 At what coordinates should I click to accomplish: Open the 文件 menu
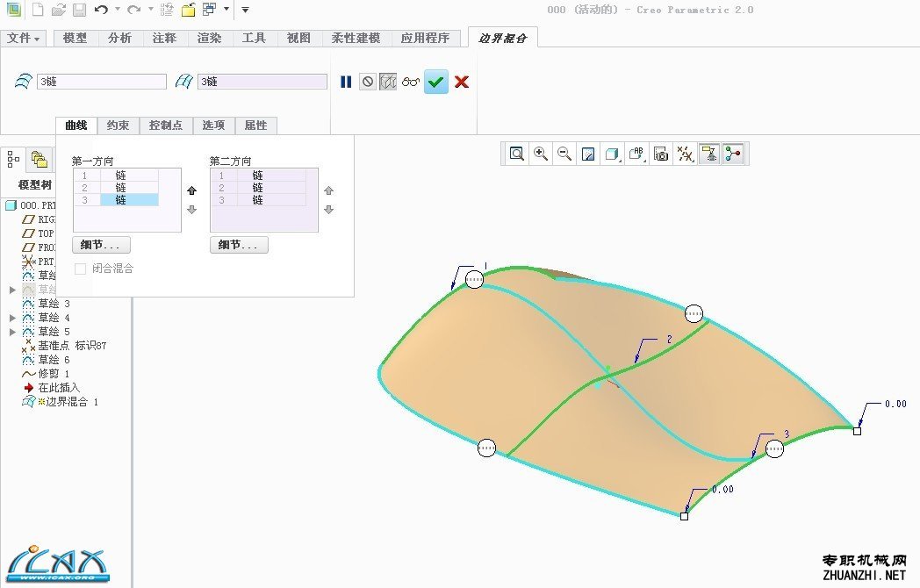click(x=23, y=38)
